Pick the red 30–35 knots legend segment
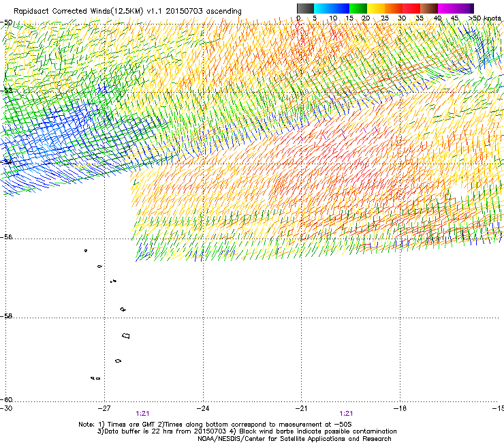Image resolution: width=504 pixels, height=443 pixels. [x=411, y=8]
